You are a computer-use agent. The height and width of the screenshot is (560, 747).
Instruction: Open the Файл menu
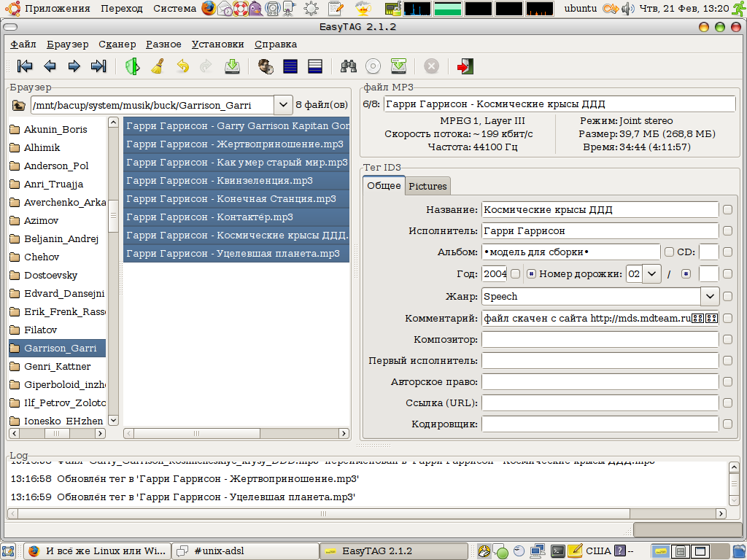[23, 44]
